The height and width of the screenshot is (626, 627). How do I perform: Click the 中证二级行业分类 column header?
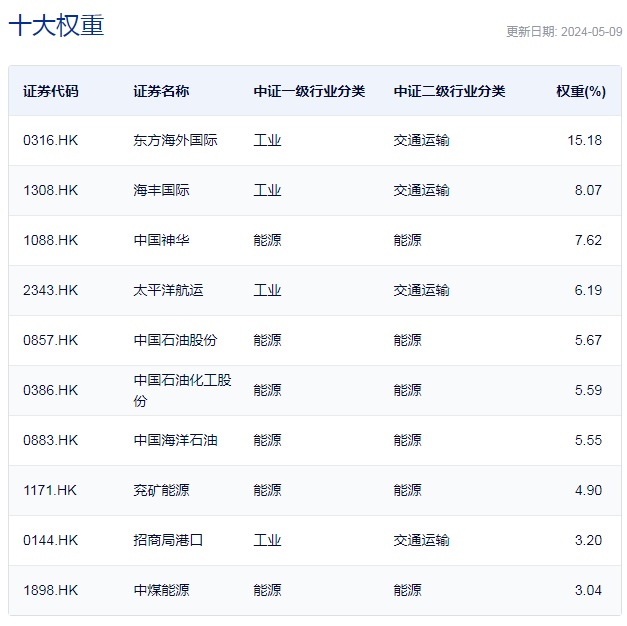pyautogui.click(x=449, y=91)
